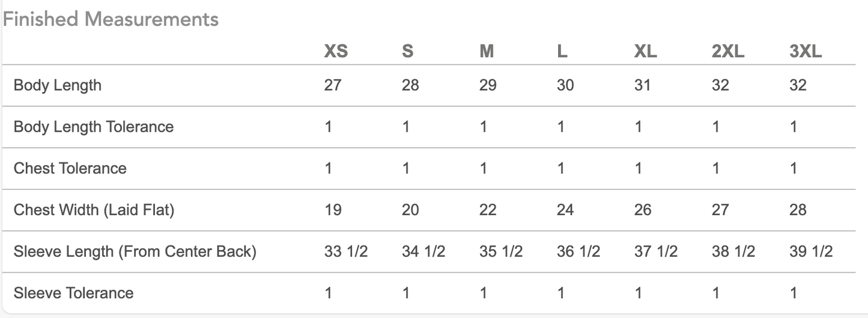Click the 3XL size column header
868x318 pixels.
(806, 52)
